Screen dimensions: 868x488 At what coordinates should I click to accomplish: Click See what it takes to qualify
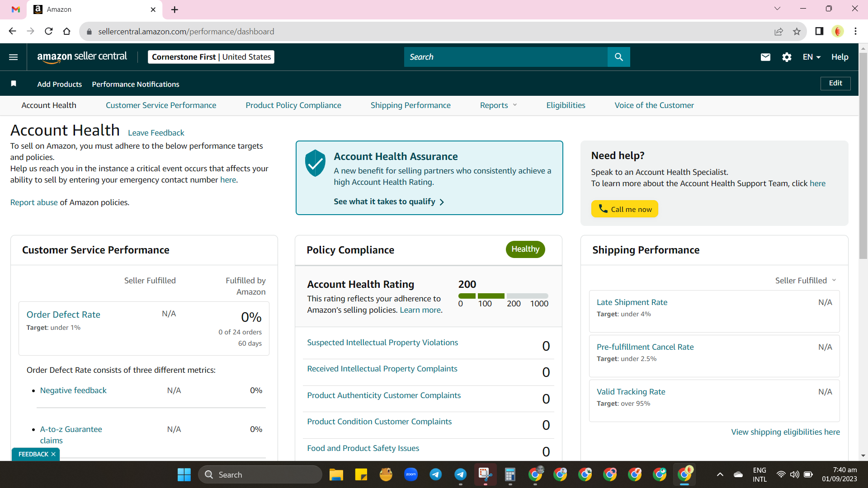click(389, 202)
